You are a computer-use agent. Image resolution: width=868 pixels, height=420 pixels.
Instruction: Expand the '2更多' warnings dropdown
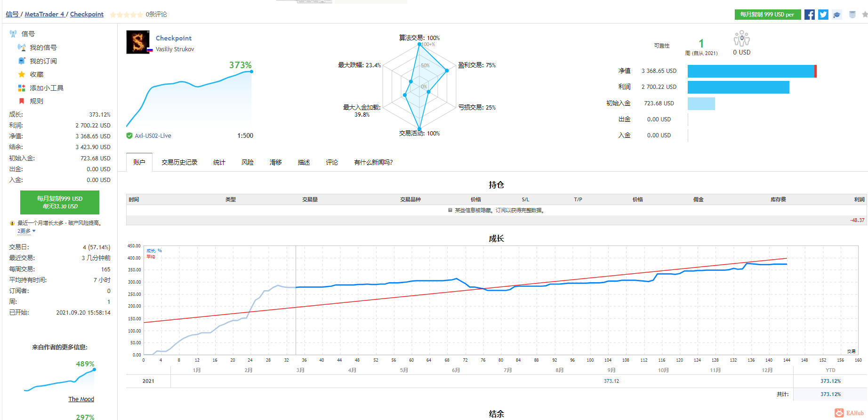coord(26,231)
